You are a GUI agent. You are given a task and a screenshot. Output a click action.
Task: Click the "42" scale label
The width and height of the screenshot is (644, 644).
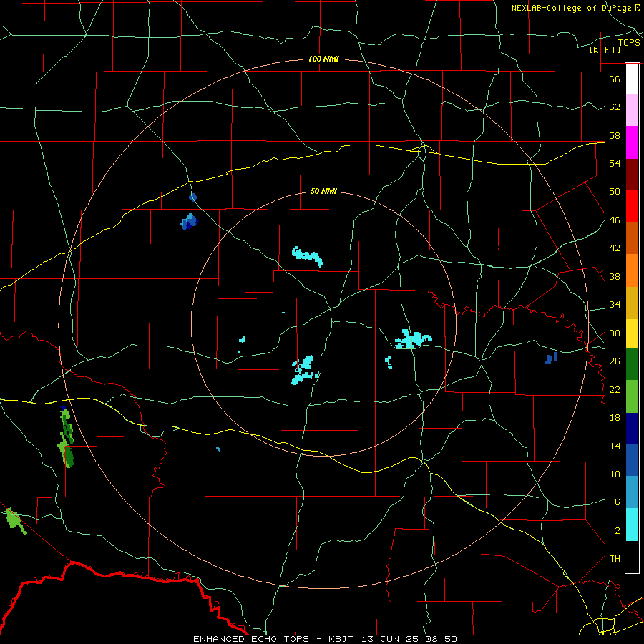[x=615, y=248]
